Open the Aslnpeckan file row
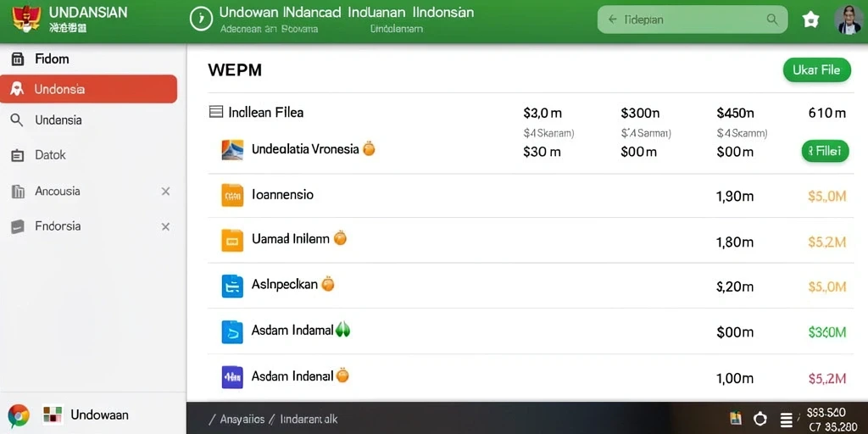868x434 pixels. point(531,287)
